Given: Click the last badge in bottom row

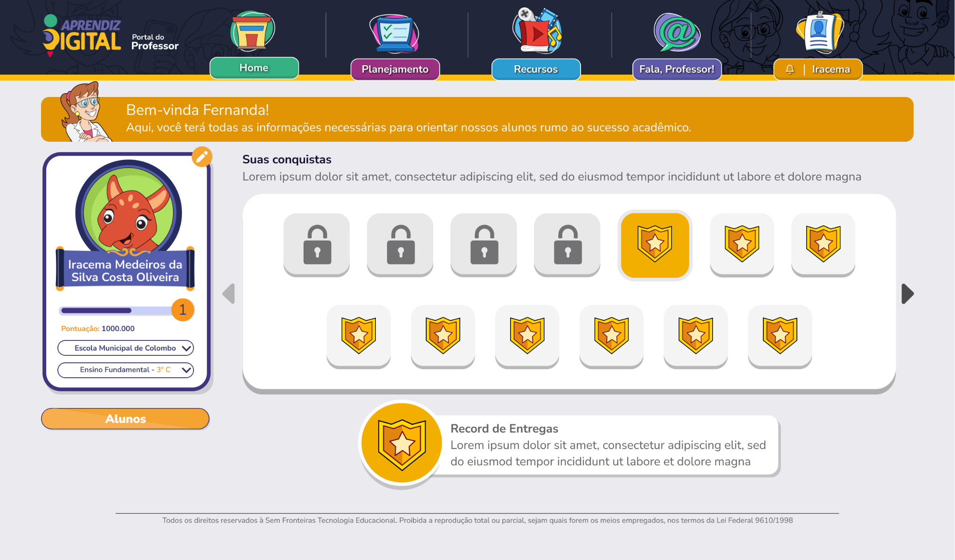Looking at the screenshot, I should 780,336.
